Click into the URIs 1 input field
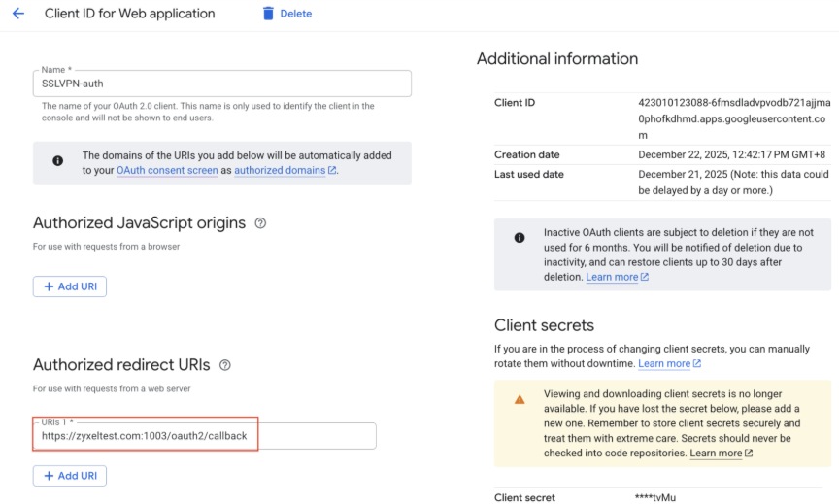The width and height of the screenshot is (839, 504). (204, 436)
